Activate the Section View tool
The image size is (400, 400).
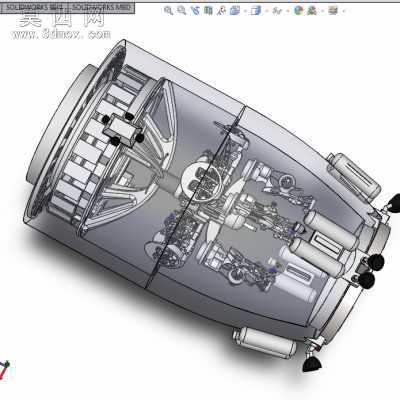click(209, 11)
